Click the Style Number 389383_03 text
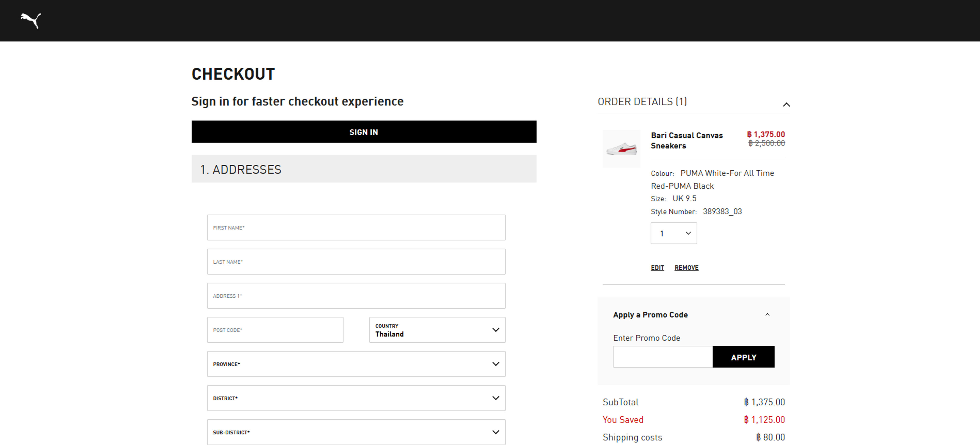This screenshot has height=446, width=980. pyautogui.click(x=696, y=212)
